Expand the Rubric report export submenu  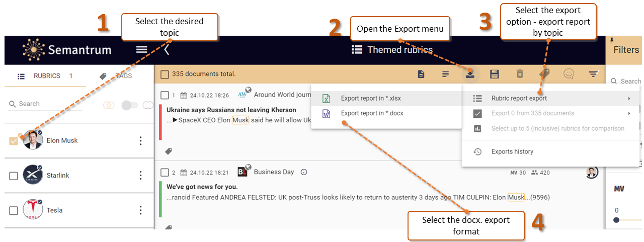point(519,99)
